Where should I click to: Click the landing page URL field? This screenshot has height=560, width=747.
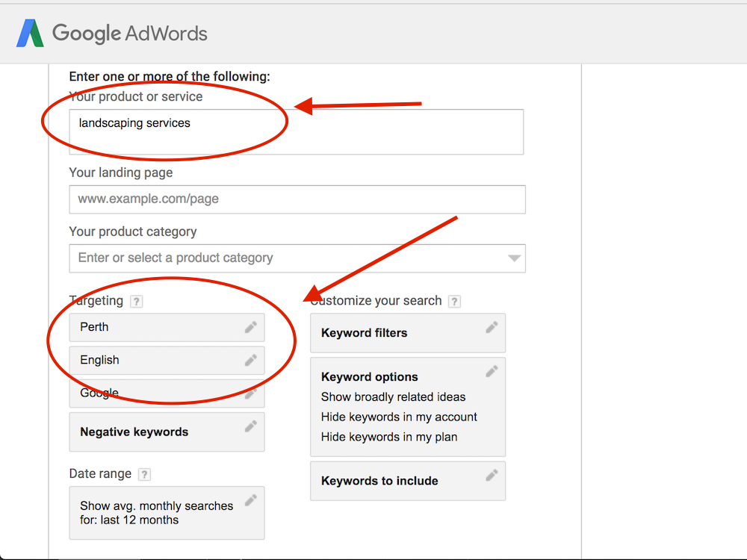297,199
